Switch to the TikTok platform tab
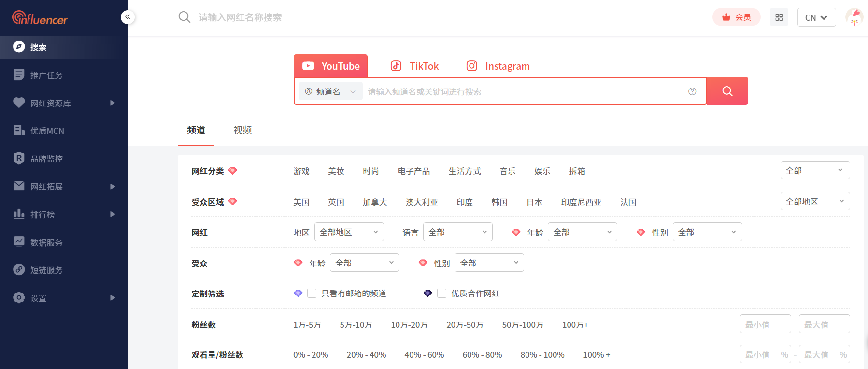This screenshot has width=868, height=369. [415, 66]
